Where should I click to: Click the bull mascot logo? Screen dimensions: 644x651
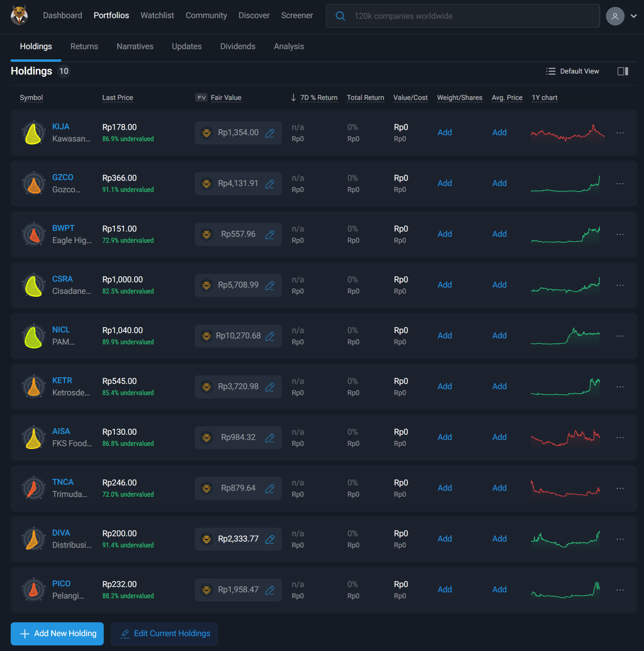19,15
